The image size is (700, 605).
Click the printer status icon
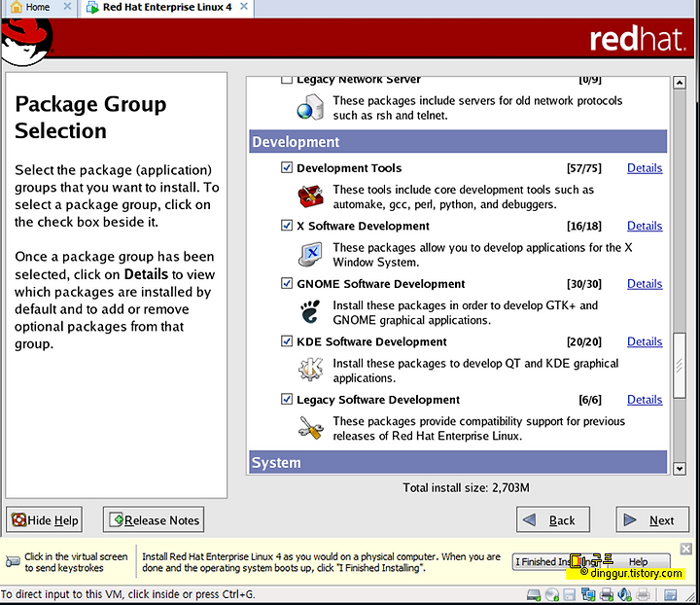click(x=607, y=594)
